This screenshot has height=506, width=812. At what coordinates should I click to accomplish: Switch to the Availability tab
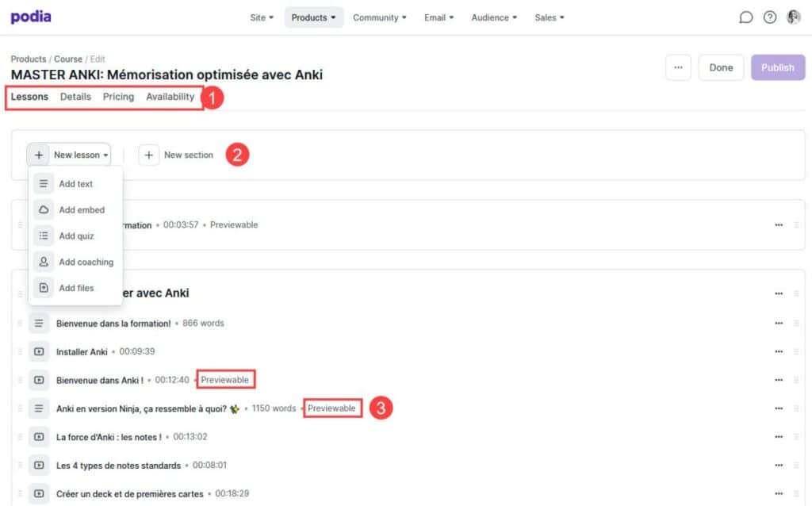click(170, 97)
